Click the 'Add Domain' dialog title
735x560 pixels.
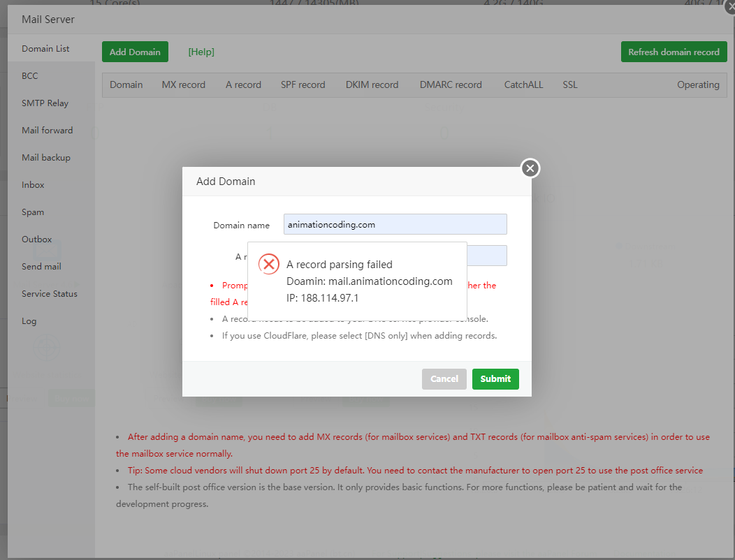click(226, 182)
